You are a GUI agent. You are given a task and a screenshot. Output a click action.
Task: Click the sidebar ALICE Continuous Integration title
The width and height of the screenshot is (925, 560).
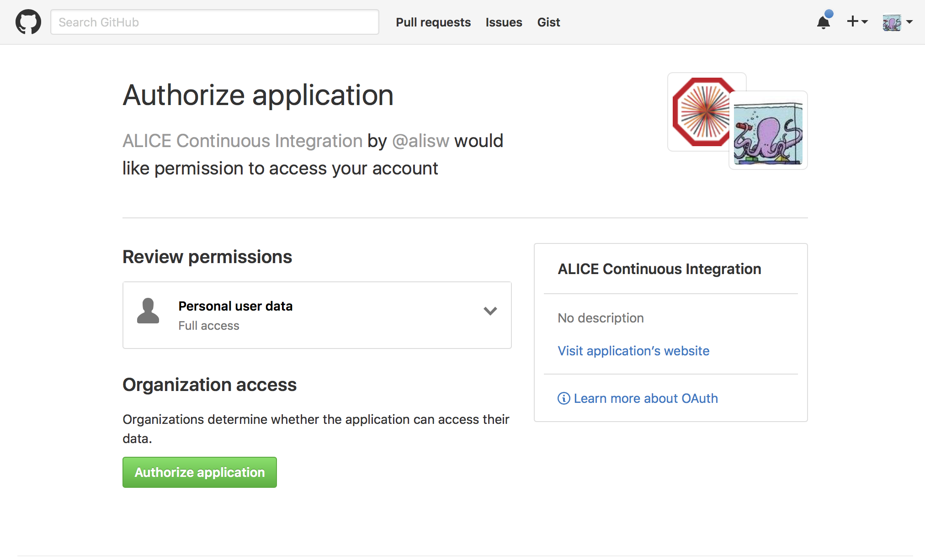[x=659, y=269]
